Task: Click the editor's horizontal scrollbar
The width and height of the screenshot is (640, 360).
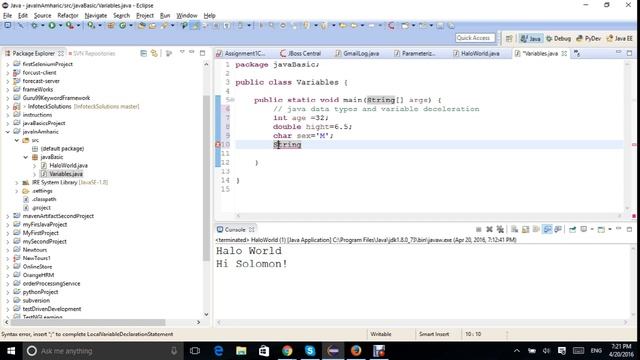Action: pos(428,216)
